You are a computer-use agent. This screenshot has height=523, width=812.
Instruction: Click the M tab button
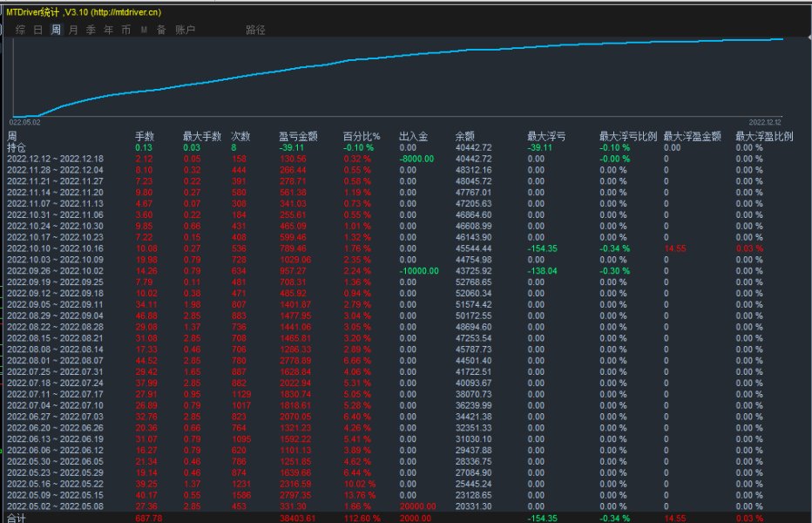(x=144, y=30)
